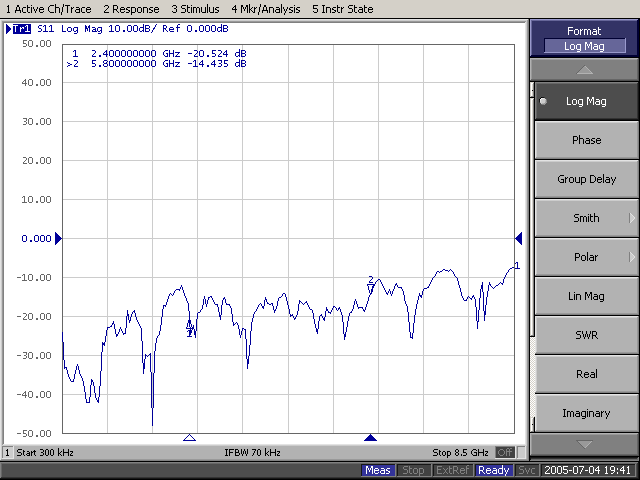Select the Log Mag format option
640x480 pixels.
[587, 101]
